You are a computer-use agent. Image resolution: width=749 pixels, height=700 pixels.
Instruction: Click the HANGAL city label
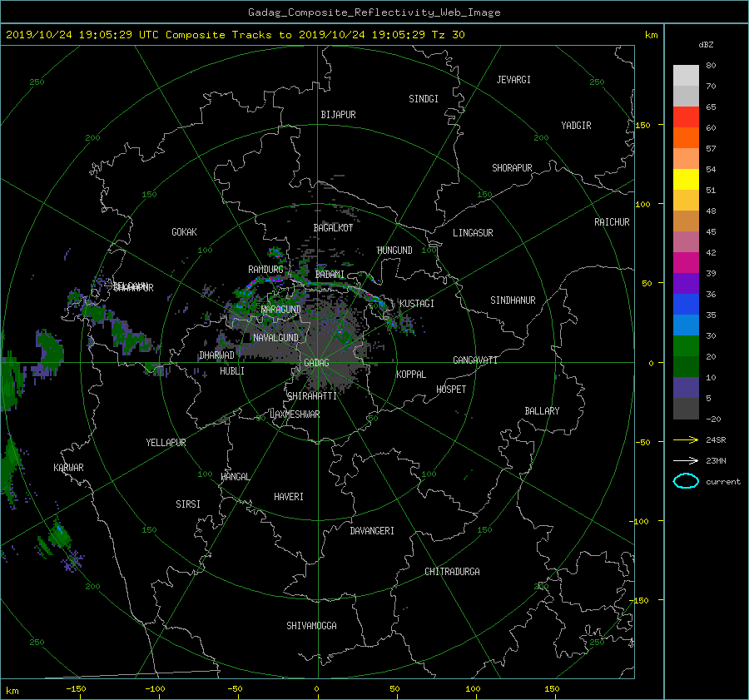236,477
